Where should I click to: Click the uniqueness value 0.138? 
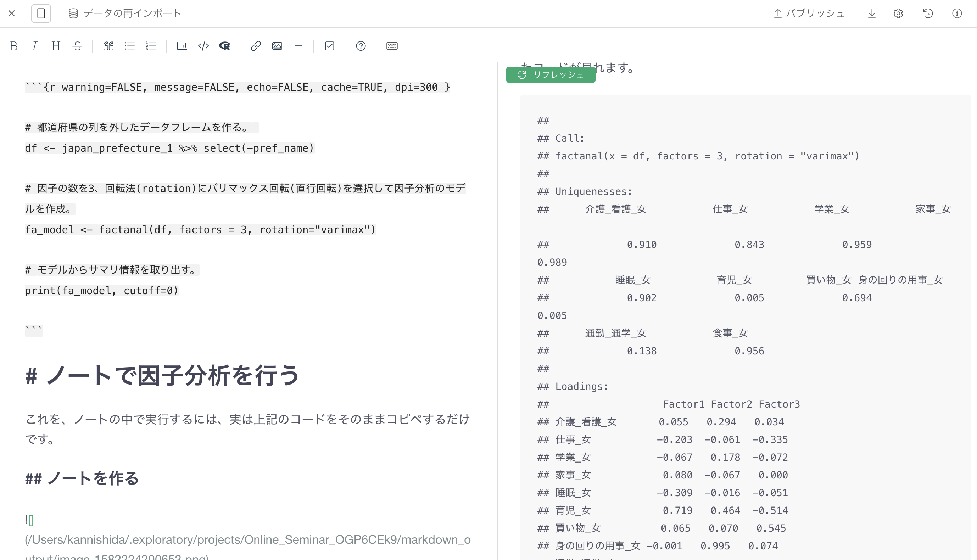(642, 352)
